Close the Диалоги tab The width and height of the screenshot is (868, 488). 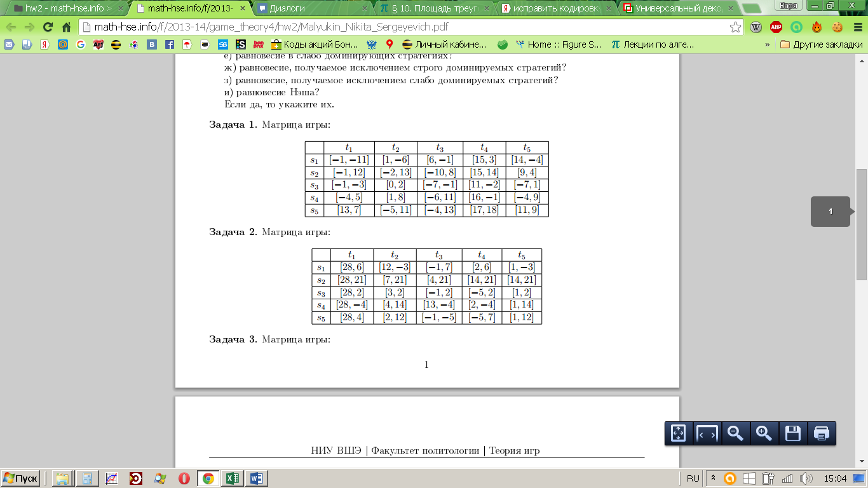365,8
